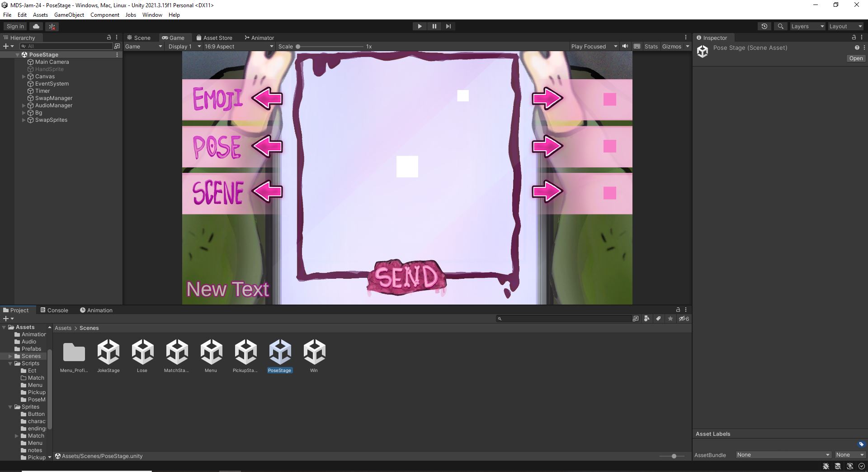This screenshot has width=868, height=472.
Task: Open Unity cloud services icon
Action: coord(37,26)
